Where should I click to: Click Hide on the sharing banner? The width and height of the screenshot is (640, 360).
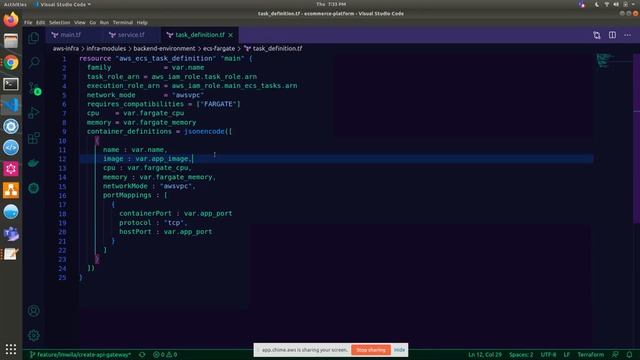pos(399,350)
